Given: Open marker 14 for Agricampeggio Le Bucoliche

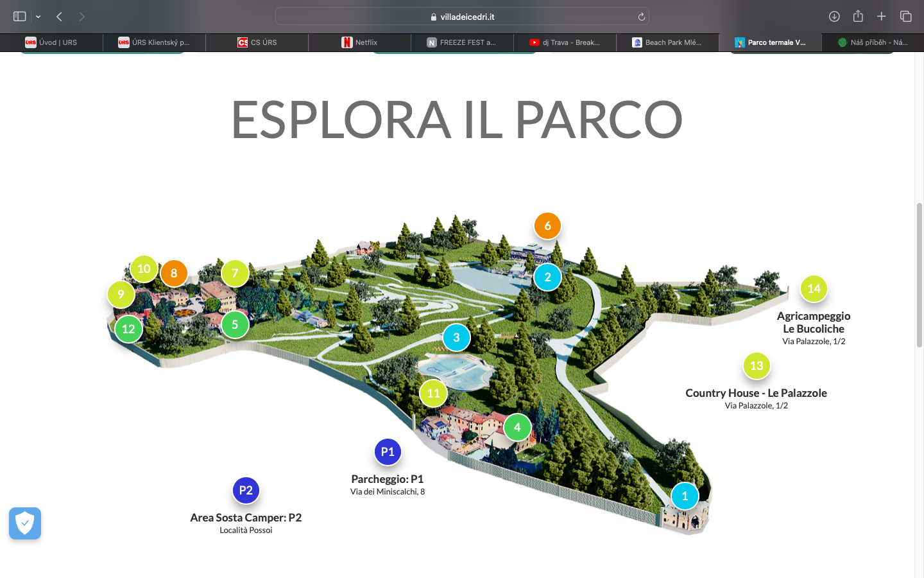Looking at the screenshot, I should click(x=814, y=289).
